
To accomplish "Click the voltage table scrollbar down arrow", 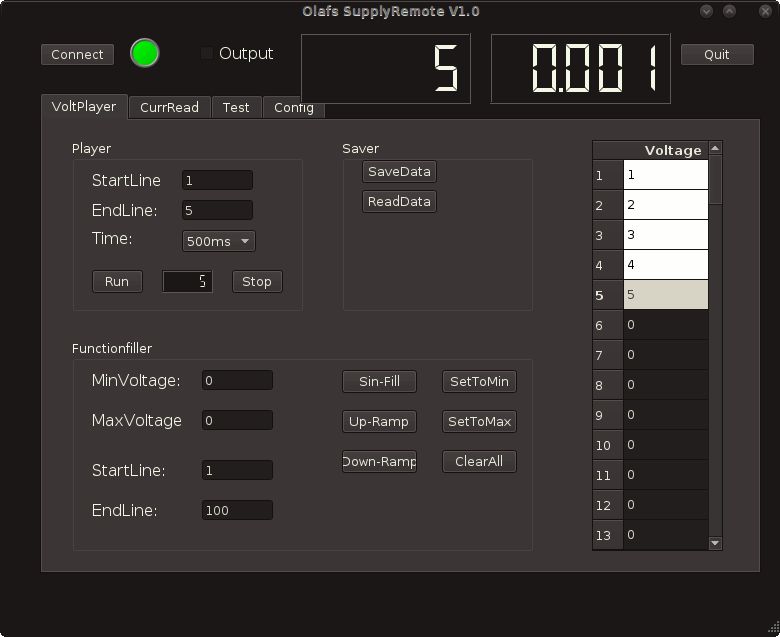I will coord(715,543).
